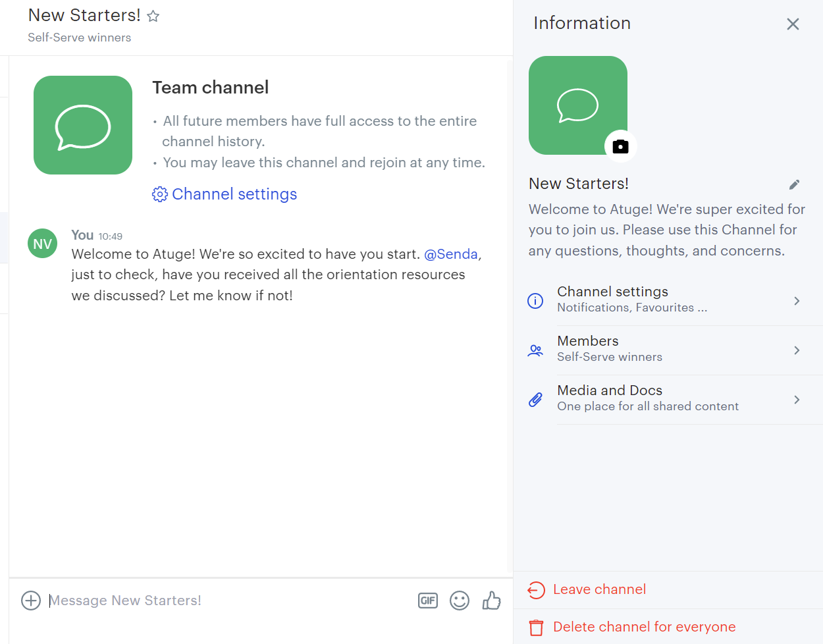Click the Information panel title
This screenshot has height=644, width=823.
coord(582,23)
